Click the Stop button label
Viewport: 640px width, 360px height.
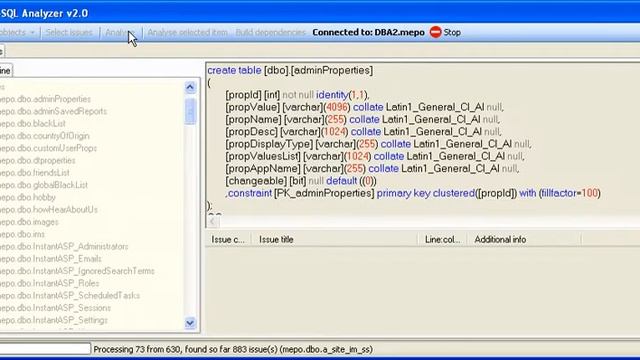click(452, 32)
